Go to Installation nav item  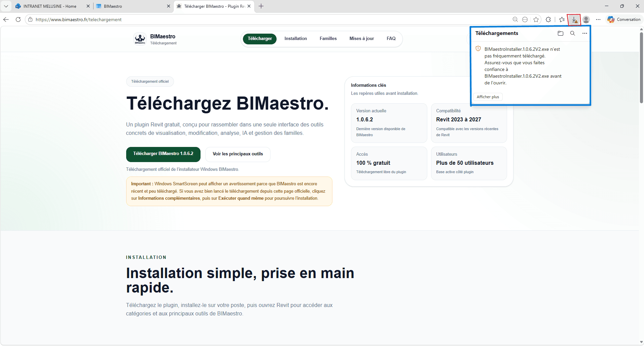click(x=295, y=39)
